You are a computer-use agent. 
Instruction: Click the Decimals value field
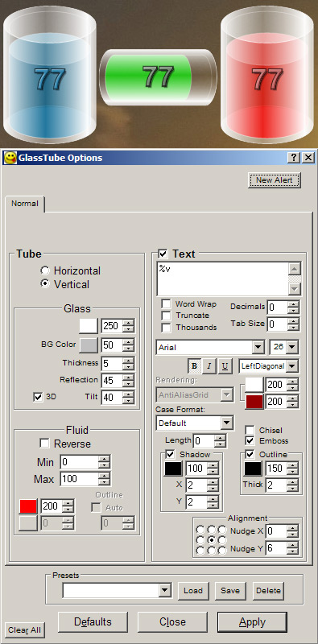277,308
